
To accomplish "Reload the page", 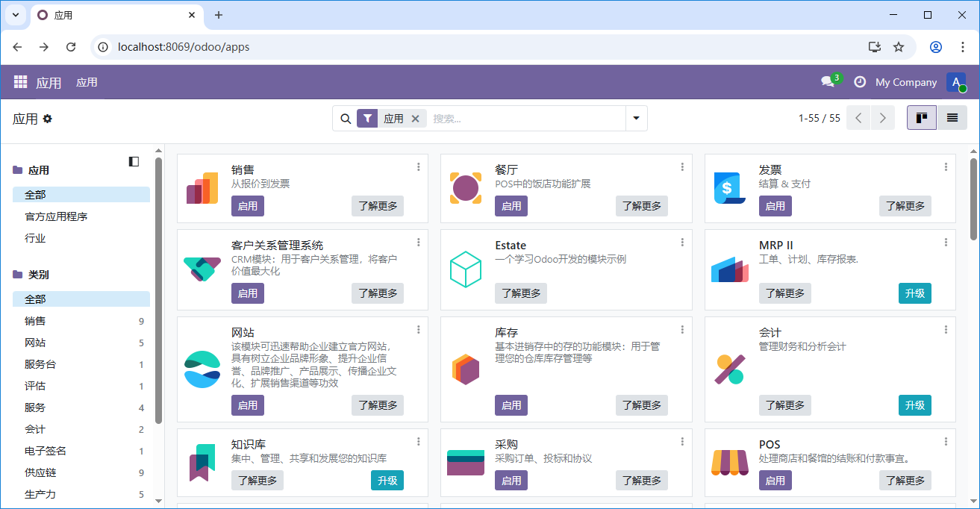I will (71, 47).
